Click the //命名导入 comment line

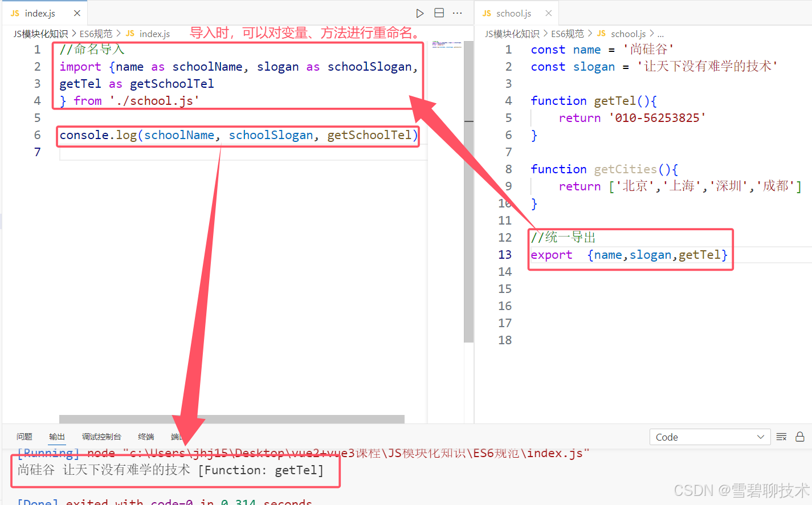(92, 50)
